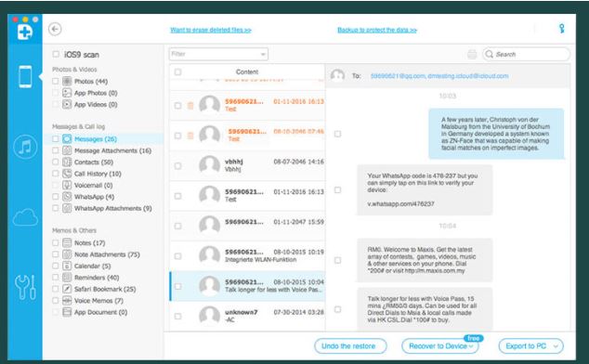589x364 pixels.
Task: Check the Reminders (40) checkbox
Action: [x=55, y=278]
